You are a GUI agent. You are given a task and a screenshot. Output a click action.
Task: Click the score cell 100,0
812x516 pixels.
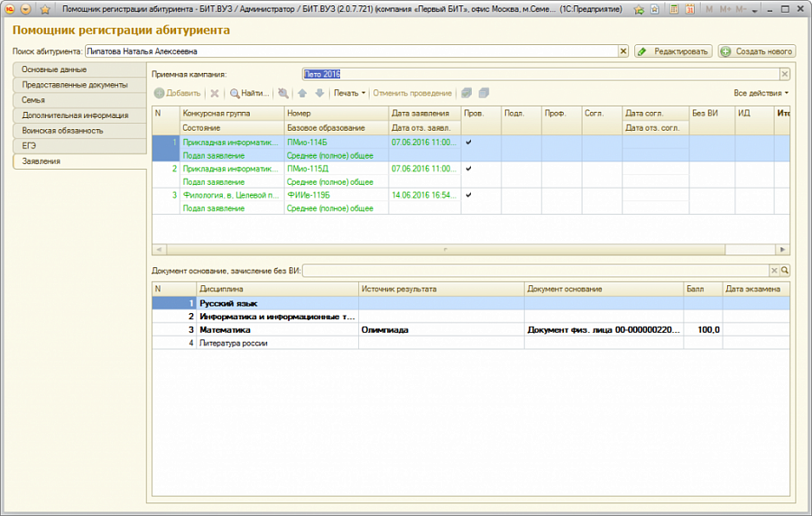click(x=703, y=329)
